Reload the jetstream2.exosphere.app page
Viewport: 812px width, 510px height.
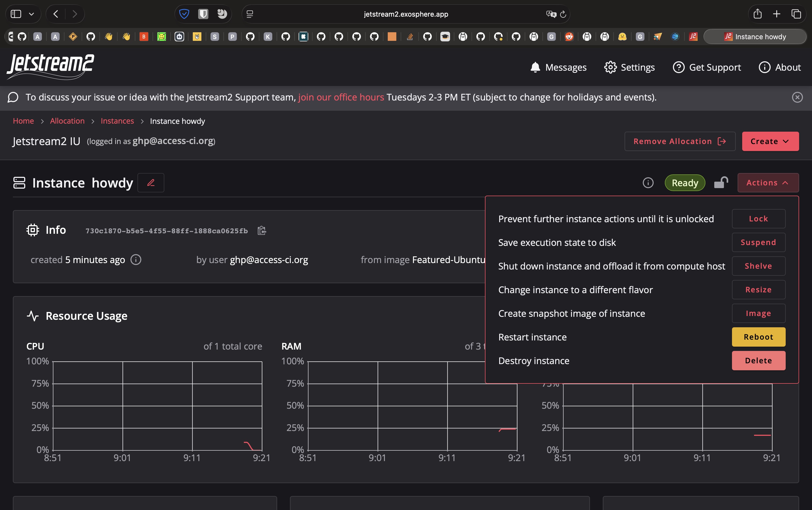click(563, 14)
